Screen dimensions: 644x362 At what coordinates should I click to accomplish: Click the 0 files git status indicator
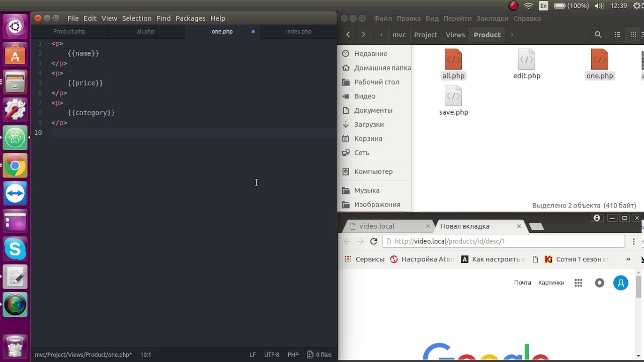319,354
